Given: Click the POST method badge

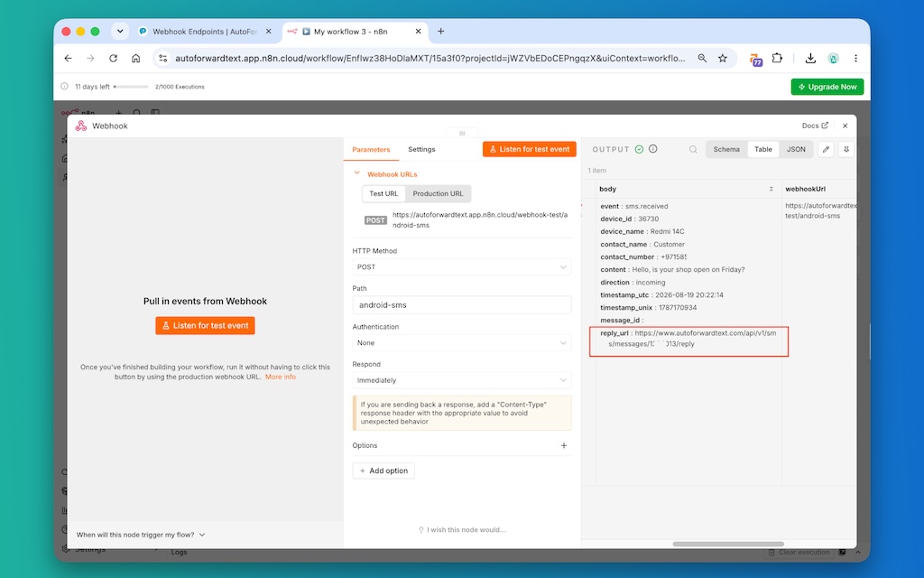Looking at the screenshot, I should coord(375,220).
